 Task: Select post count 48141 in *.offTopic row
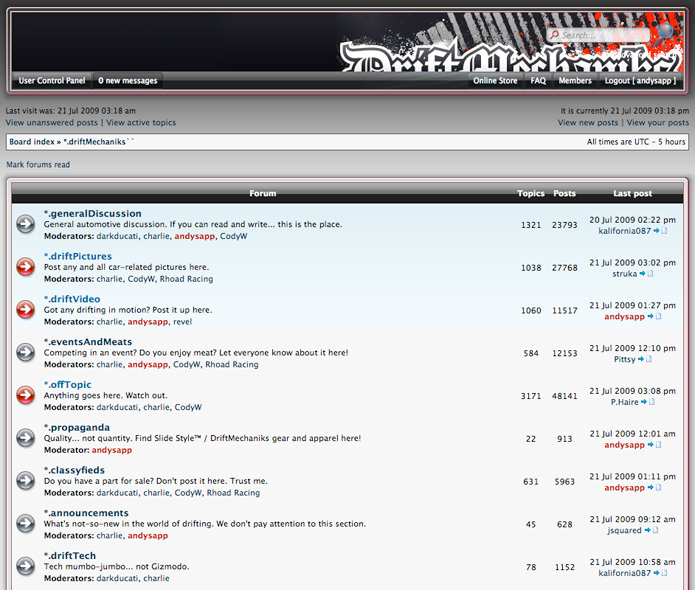(x=564, y=396)
